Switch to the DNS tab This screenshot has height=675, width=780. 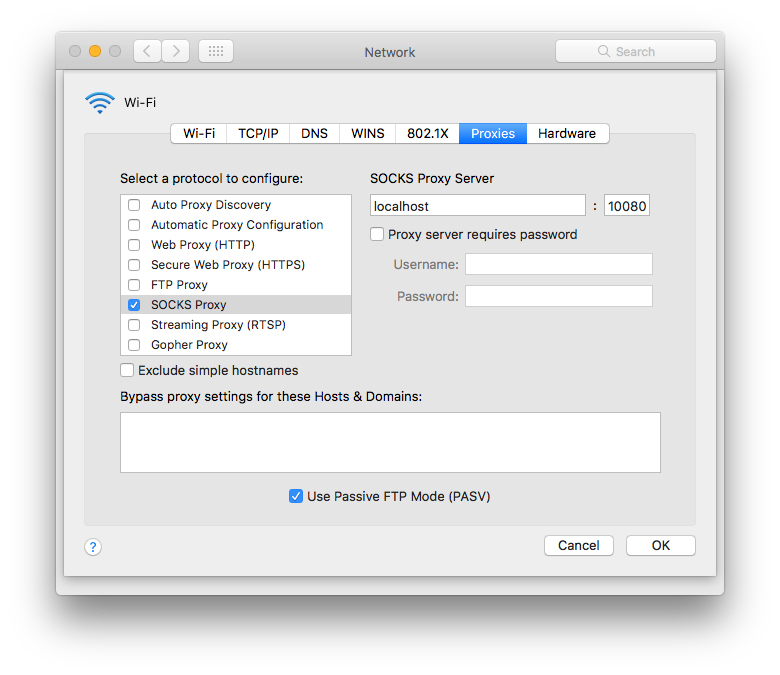tap(314, 133)
